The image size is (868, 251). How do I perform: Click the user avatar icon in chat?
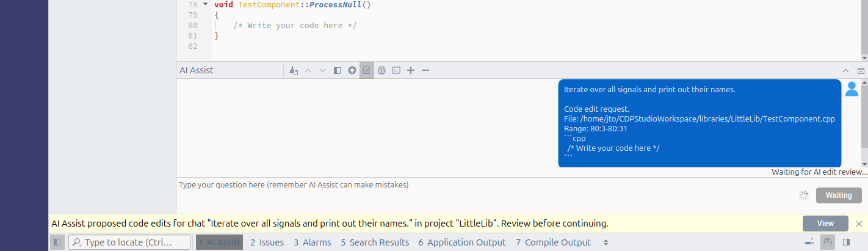(x=852, y=89)
